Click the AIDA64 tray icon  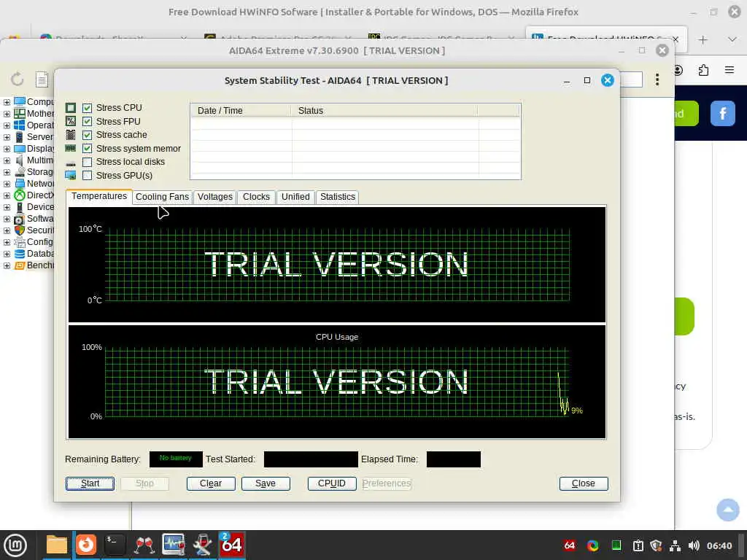569,545
